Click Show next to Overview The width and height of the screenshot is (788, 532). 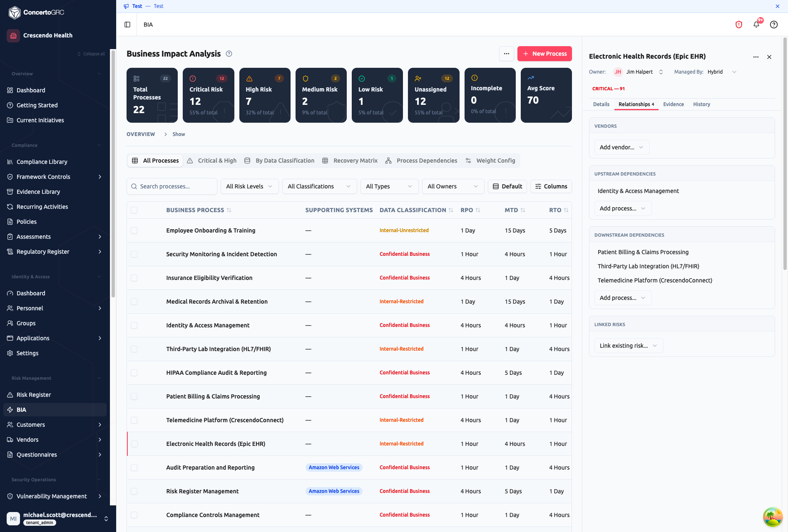[x=179, y=134]
